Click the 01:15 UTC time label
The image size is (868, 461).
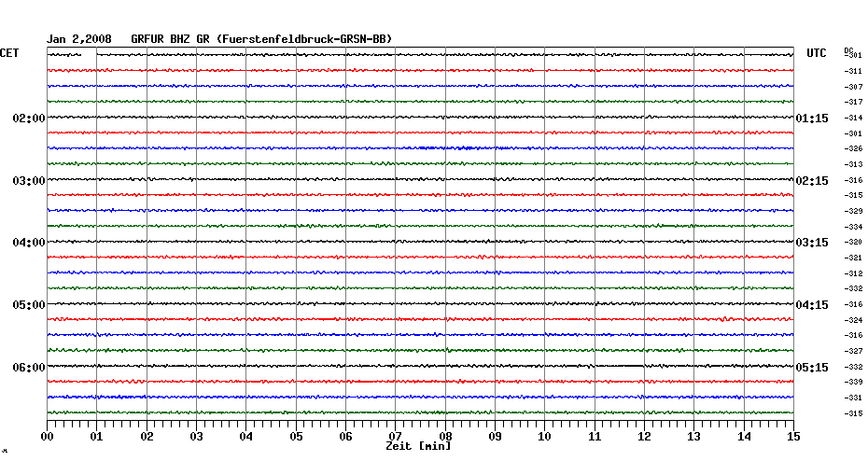(812, 119)
